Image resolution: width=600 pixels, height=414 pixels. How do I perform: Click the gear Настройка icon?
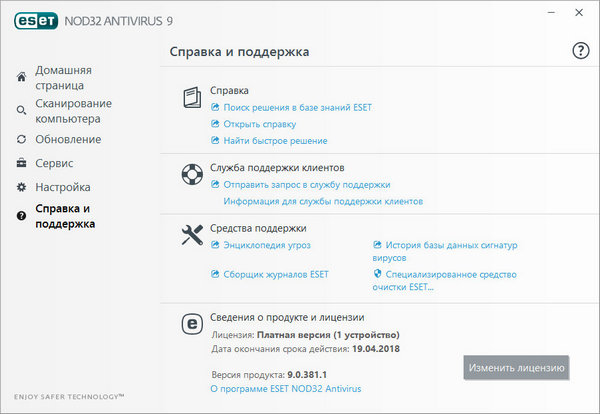click(x=22, y=187)
